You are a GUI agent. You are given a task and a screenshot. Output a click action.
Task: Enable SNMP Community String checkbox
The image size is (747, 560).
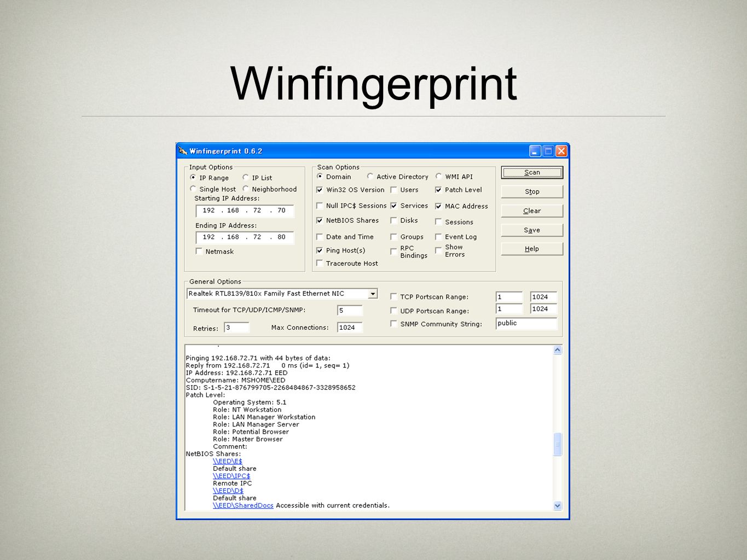click(393, 324)
